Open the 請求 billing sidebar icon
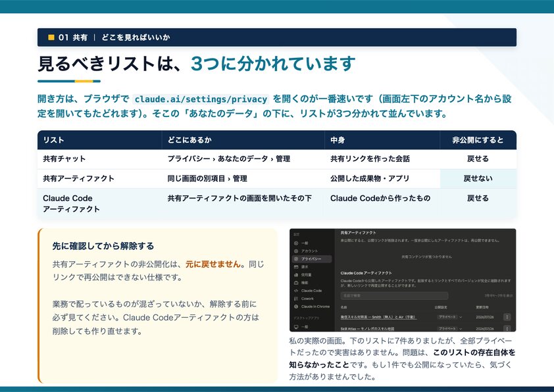554x392 pixels. (x=296, y=266)
